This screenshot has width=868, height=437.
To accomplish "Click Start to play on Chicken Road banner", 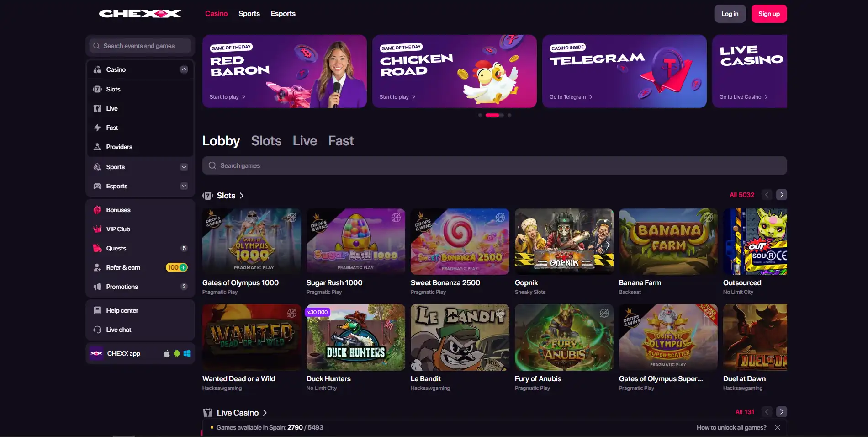I will pyautogui.click(x=397, y=97).
